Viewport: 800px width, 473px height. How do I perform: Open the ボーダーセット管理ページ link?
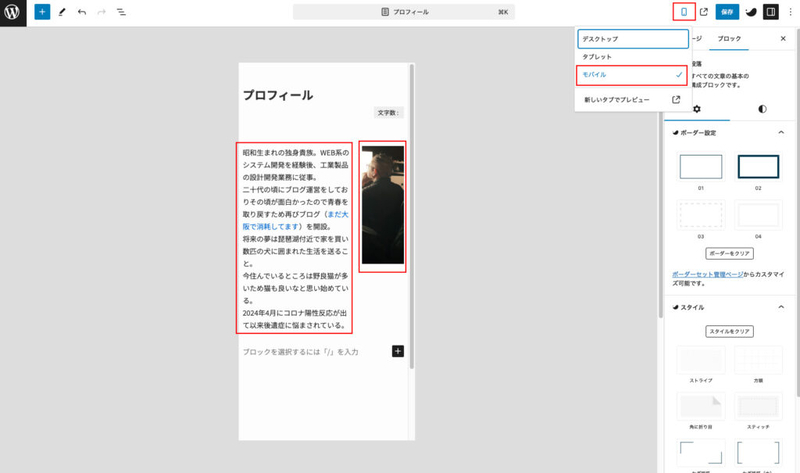click(707, 275)
